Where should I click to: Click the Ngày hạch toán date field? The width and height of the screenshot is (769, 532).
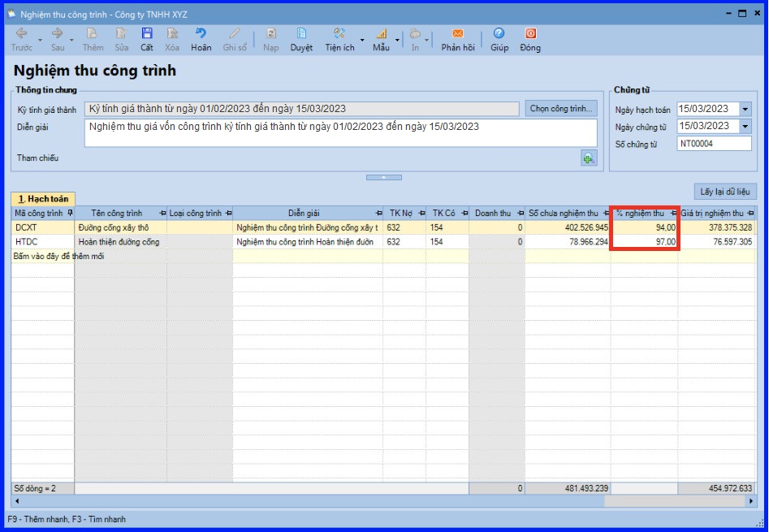(x=708, y=110)
